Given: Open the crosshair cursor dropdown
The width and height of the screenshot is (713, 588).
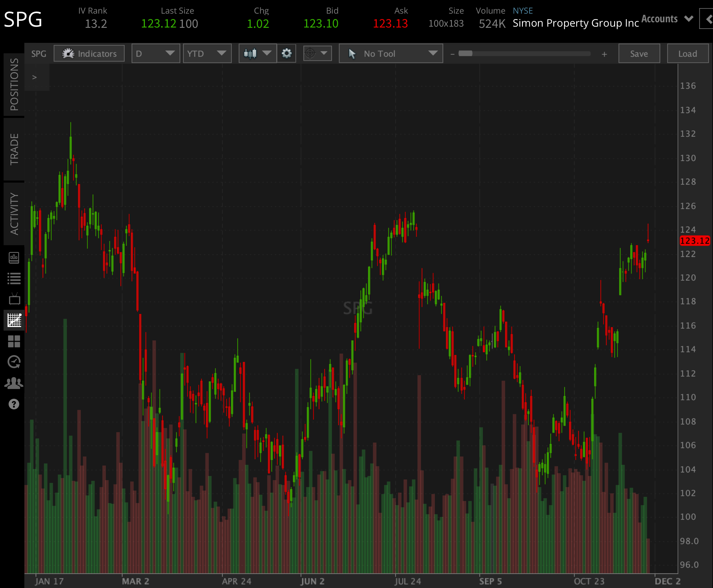Looking at the screenshot, I should tap(317, 54).
